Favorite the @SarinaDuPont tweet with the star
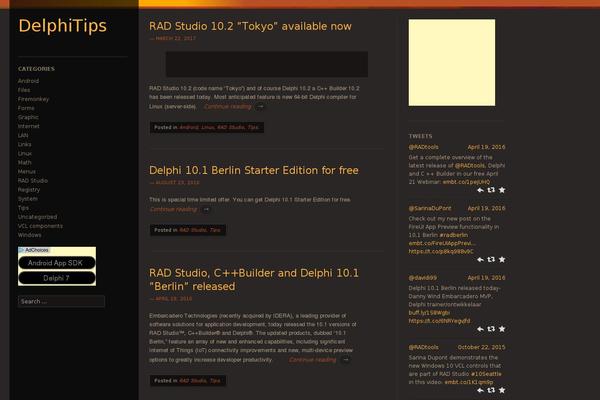Image resolution: width=600 pixels, height=400 pixels. pyautogui.click(x=502, y=260)
